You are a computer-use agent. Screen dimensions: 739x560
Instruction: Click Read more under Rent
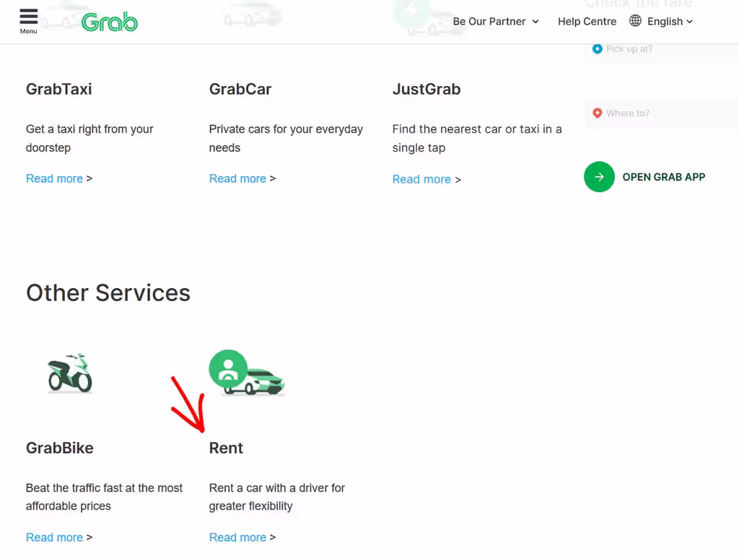click(x=237, y=537)
